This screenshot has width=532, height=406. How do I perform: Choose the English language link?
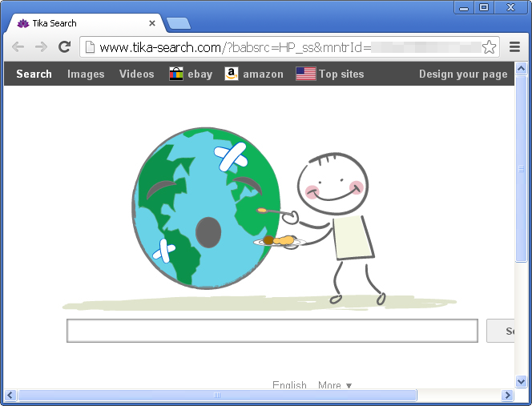tap(289, 386)
